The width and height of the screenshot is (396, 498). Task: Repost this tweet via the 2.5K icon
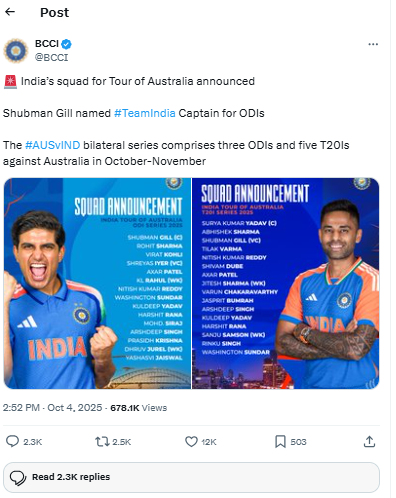102,442
